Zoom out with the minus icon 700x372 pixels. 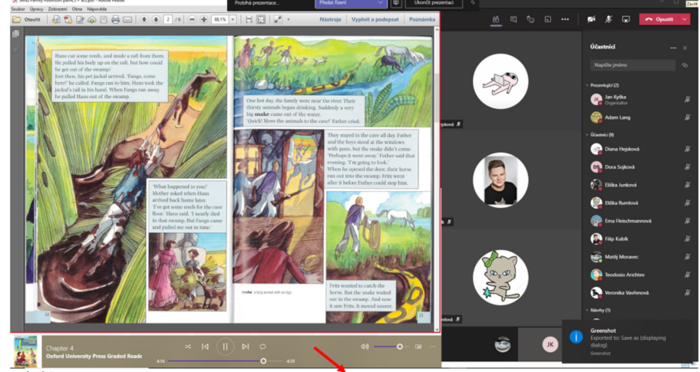[x=192, y=20]
